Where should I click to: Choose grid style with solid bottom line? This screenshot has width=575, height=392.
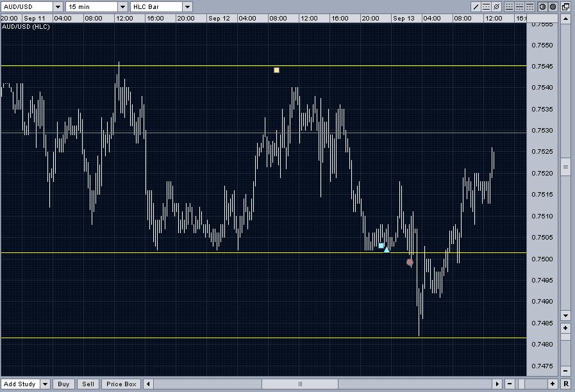tap(509, 6)
